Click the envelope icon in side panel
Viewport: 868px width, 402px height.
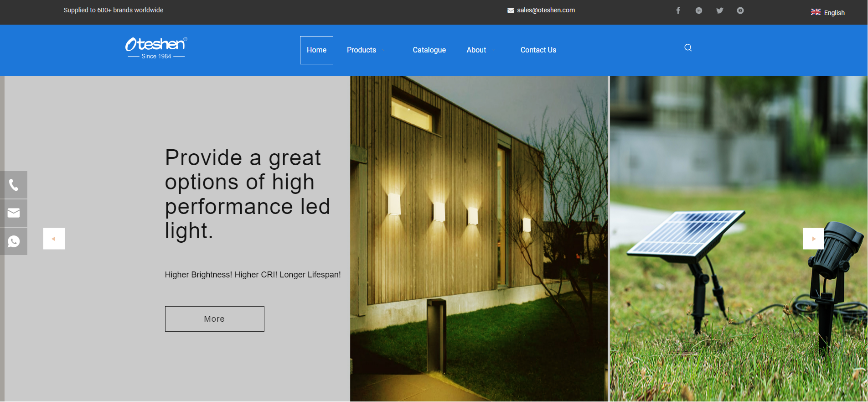pos(14,213)
